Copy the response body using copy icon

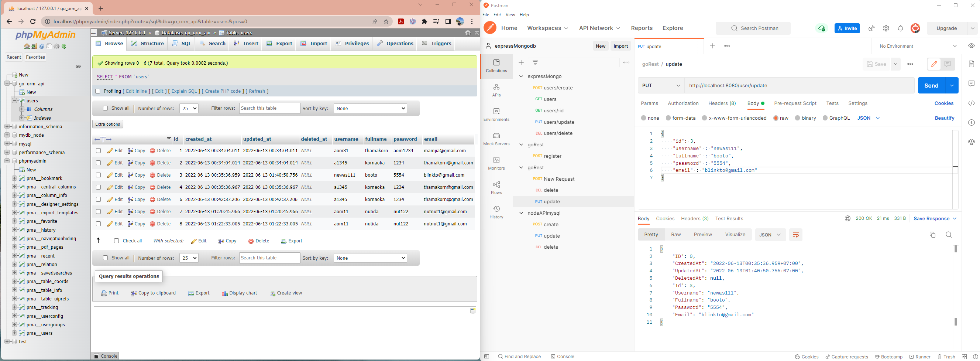pos(932,235)
